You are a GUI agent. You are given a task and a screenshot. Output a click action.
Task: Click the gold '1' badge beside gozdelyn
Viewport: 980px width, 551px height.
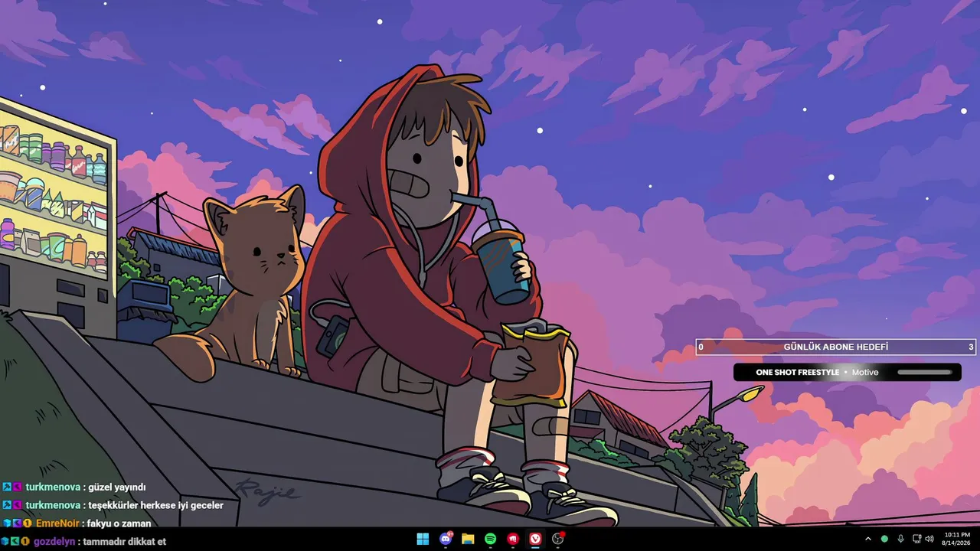click(25, 542)
